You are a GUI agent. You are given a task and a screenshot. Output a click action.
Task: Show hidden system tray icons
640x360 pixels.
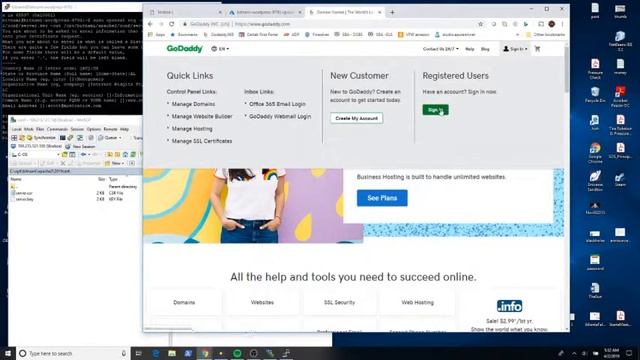pyautogui.click(x=574, y=353)
